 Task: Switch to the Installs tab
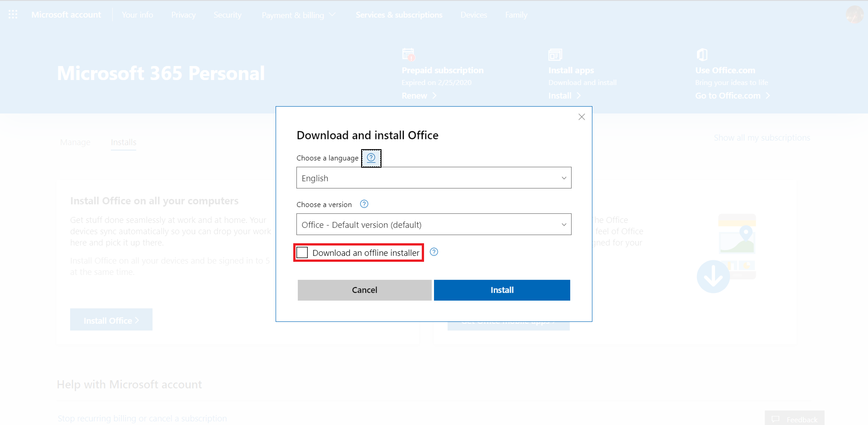(x=124, y=142)
